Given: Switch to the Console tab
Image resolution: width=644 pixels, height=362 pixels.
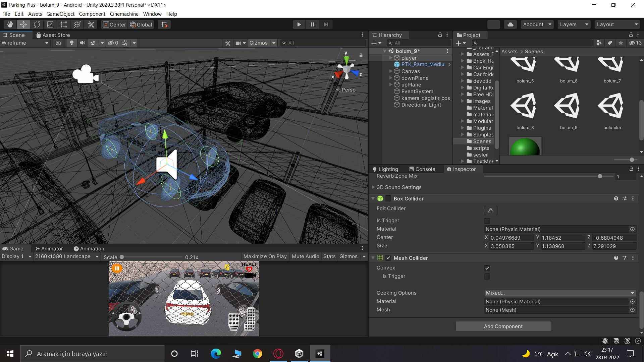Looking at the screenshot, I should click(x=422, y=169).
